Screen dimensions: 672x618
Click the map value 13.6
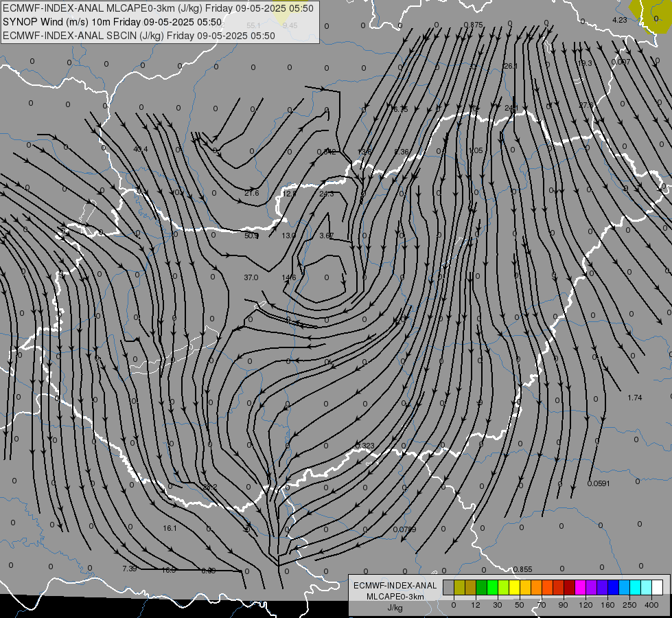364,152
